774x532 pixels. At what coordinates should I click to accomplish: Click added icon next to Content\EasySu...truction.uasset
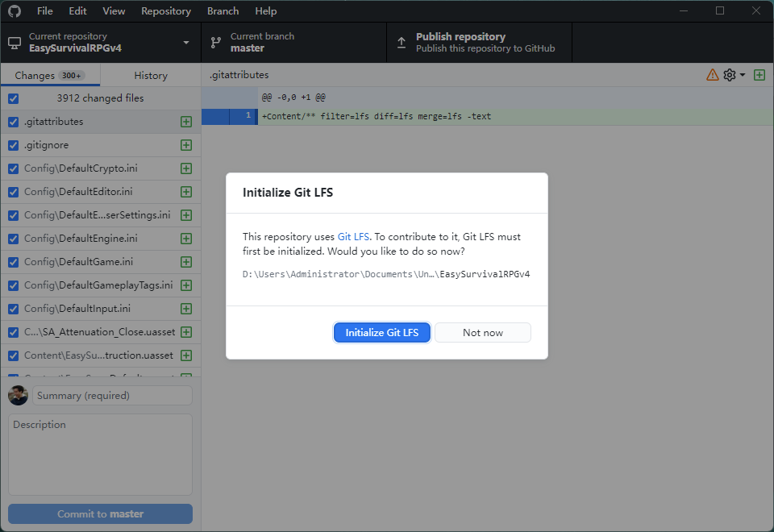[186, 355]
